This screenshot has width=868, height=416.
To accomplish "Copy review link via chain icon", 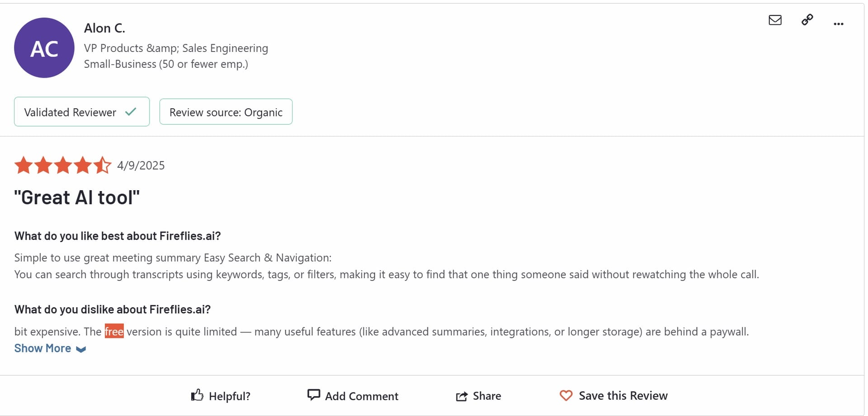I will (807, 20).
